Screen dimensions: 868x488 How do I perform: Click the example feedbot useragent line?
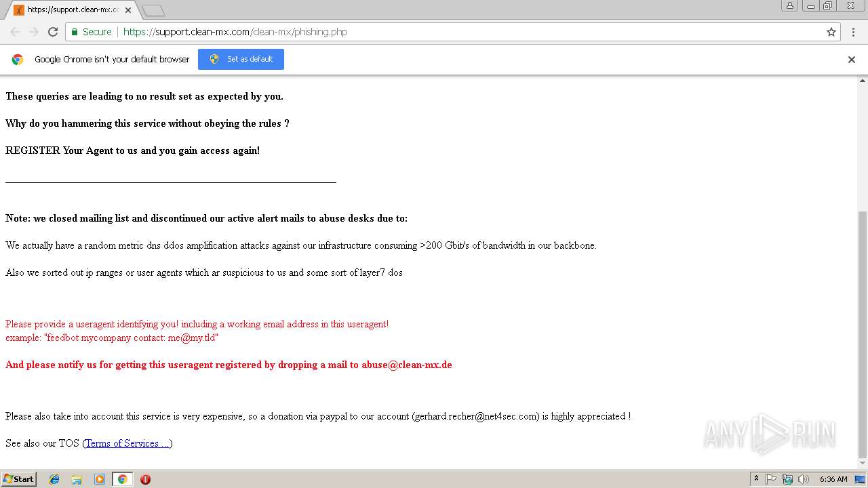coord(112,338)
